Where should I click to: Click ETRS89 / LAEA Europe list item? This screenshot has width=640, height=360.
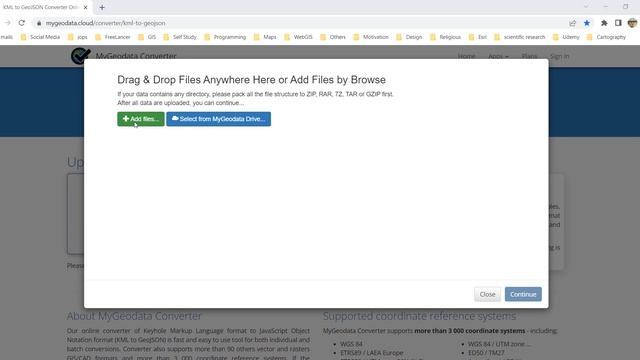pos(372,353)
